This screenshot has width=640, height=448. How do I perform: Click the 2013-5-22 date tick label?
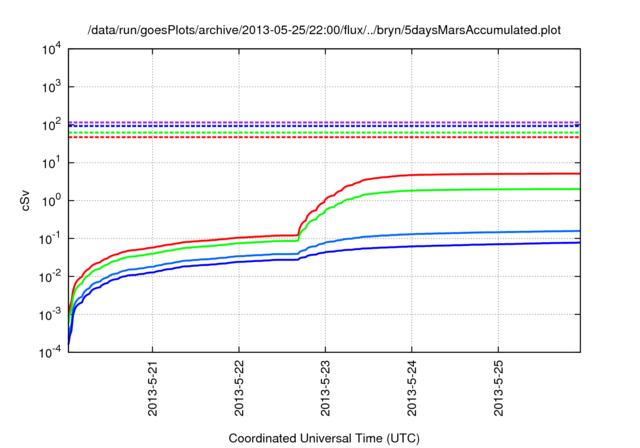(x=239, y=388)
